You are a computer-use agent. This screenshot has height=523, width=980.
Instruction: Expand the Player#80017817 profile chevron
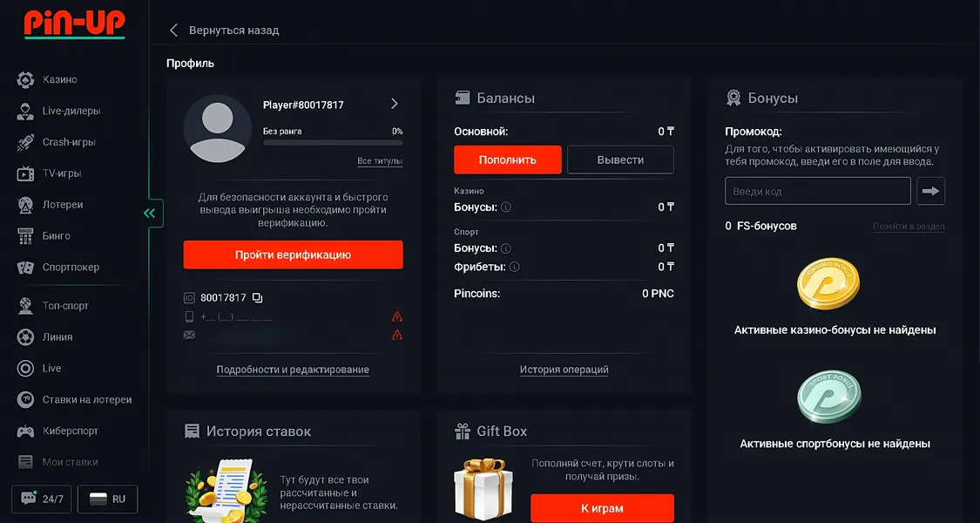tap(395, 104)
